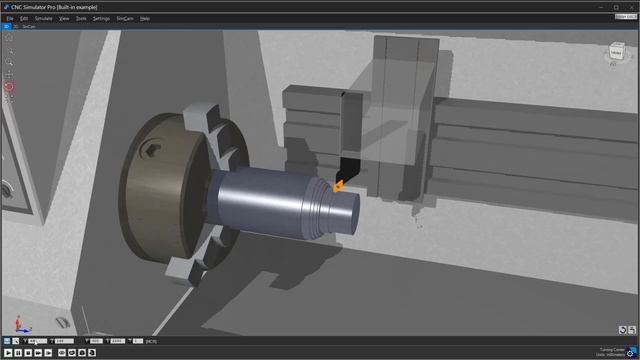The height and width of the screenshot is (360, 640).
Task: Open the Help menu
Action: (x=144, y=19)
